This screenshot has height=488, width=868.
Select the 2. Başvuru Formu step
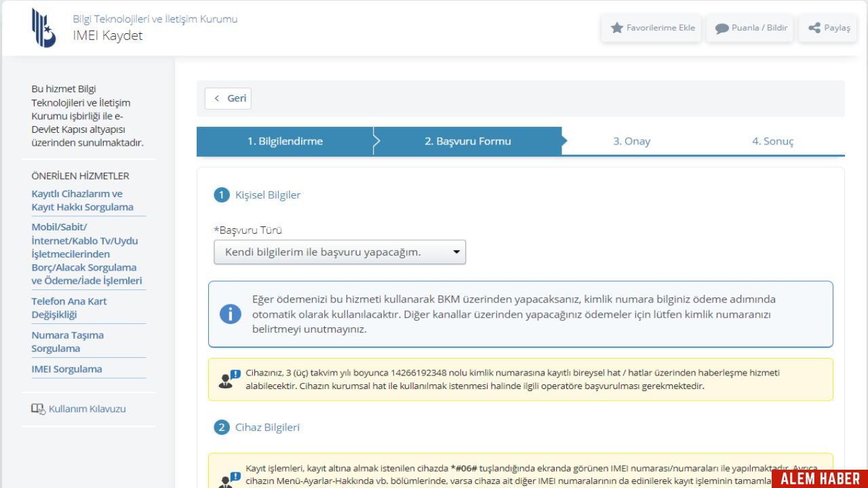point(468,142)
